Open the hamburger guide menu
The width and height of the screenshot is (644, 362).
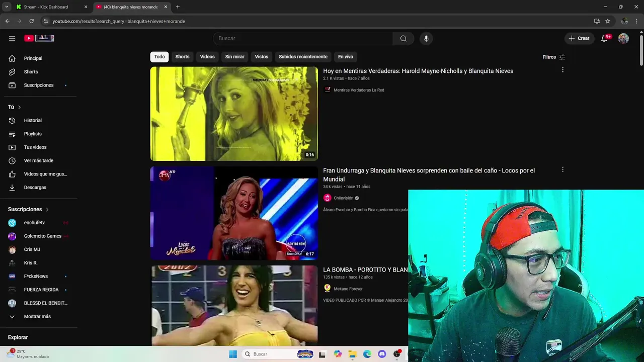12,38
